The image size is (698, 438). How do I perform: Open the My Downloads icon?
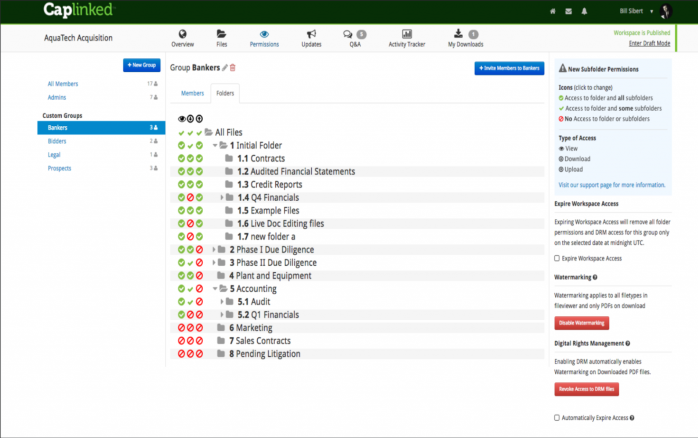[x=458, y=34]
